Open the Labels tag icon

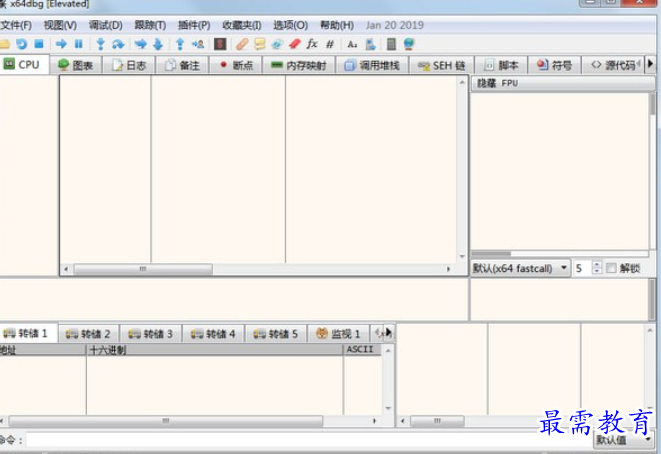(x=277, y=44)
